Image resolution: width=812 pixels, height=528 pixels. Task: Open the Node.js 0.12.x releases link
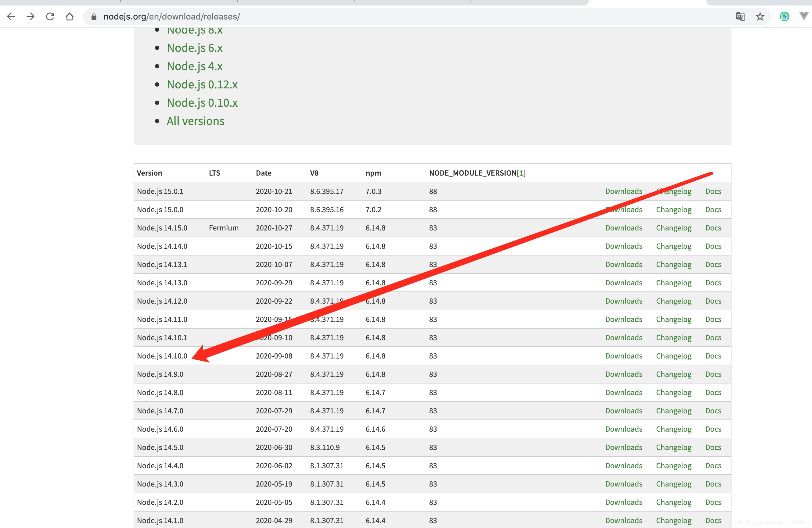[x=202, y=84]
